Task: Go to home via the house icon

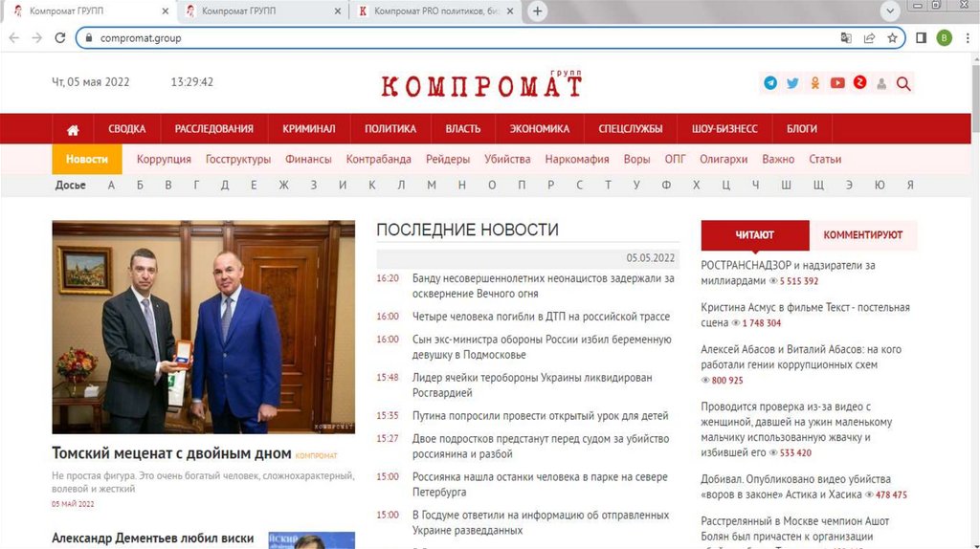Action: (x=73, y=129)
